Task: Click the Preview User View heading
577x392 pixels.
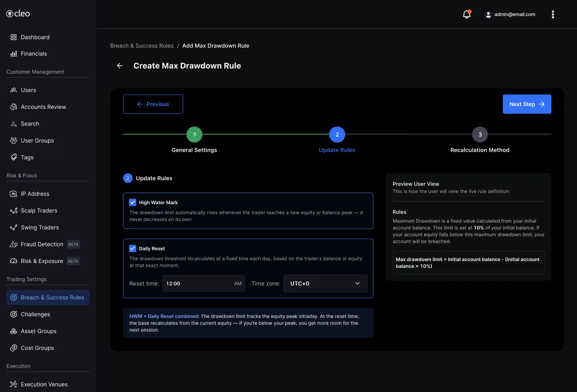Action: [416, 184]
